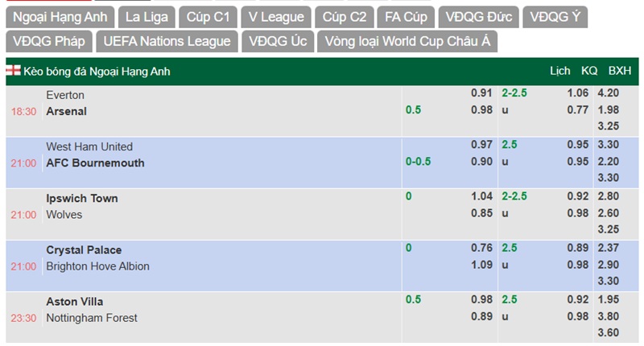Open the UEFA Nations League tab
644x346 pixels.
point(167,42)
